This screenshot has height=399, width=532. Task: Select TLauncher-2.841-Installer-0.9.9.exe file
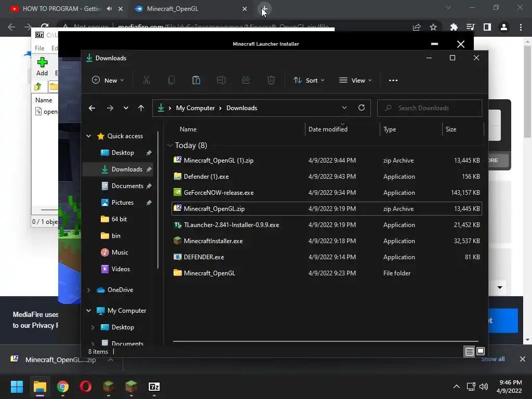point(327,225)
